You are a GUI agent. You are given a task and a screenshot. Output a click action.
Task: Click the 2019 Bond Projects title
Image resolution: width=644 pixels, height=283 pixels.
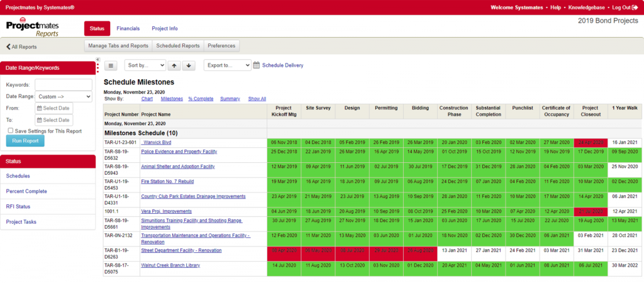[608, 21]
